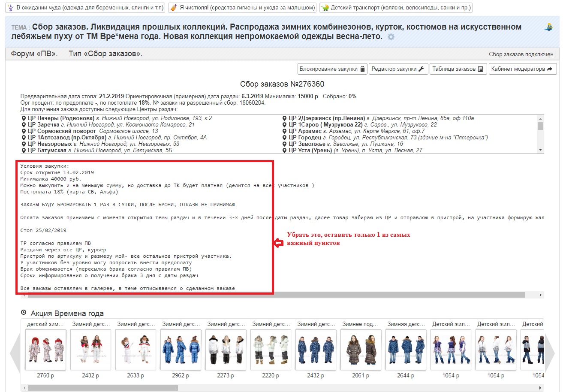Click the «ЦР Батумская» center name
The image size is (563, 392).
coord(47,151)
